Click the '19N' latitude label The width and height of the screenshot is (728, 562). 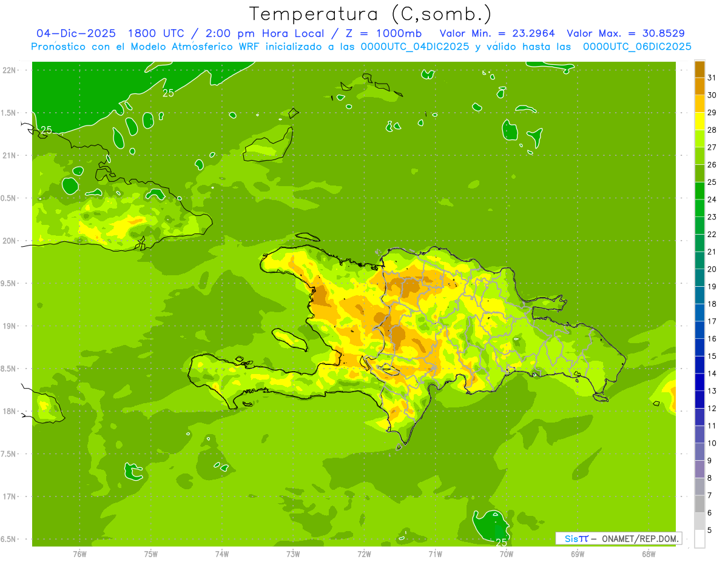(8, 326)
